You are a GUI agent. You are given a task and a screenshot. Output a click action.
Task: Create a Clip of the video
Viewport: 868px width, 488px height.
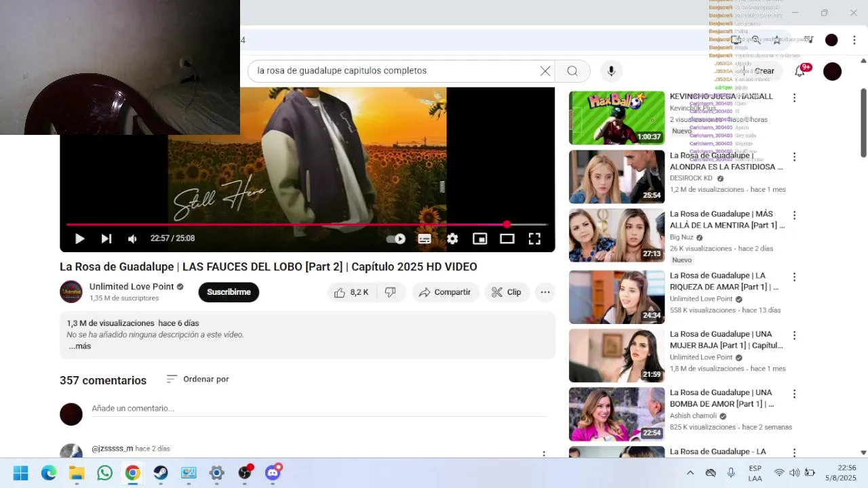[x=507, y=292]
